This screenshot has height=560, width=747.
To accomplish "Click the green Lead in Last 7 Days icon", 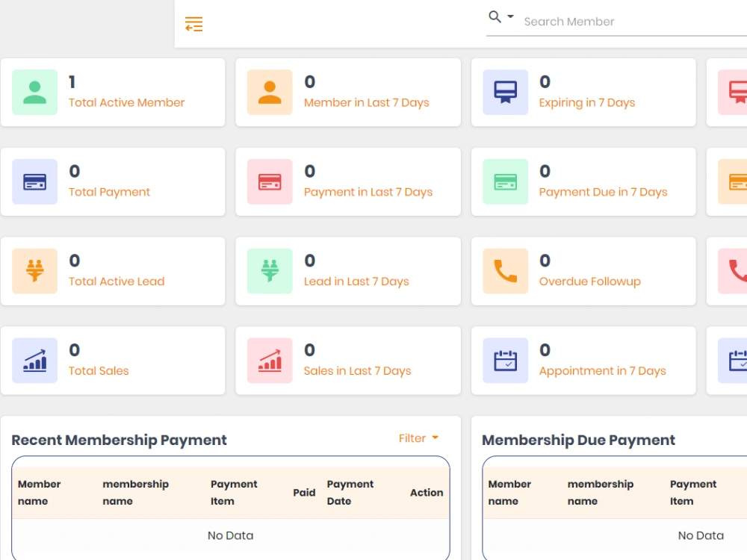I will click(x=270, y=271).
